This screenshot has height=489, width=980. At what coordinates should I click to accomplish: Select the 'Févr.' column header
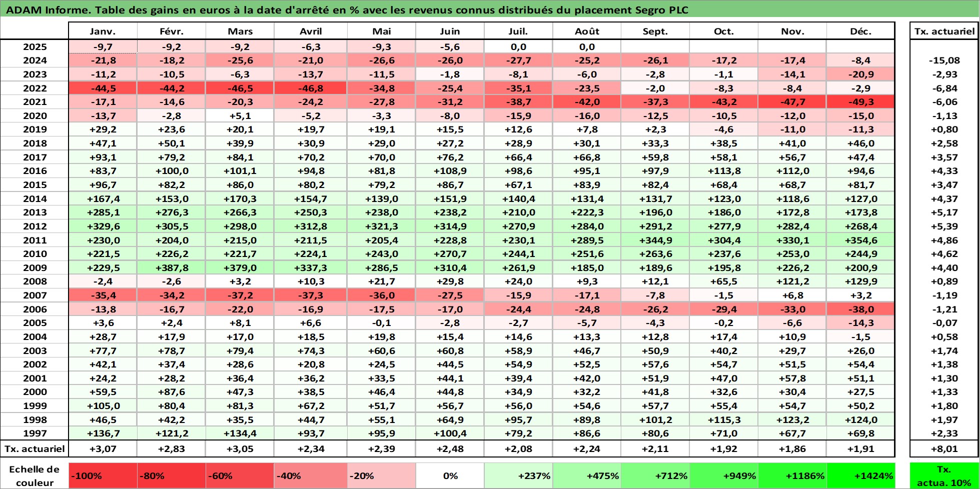tap(171, 31)
